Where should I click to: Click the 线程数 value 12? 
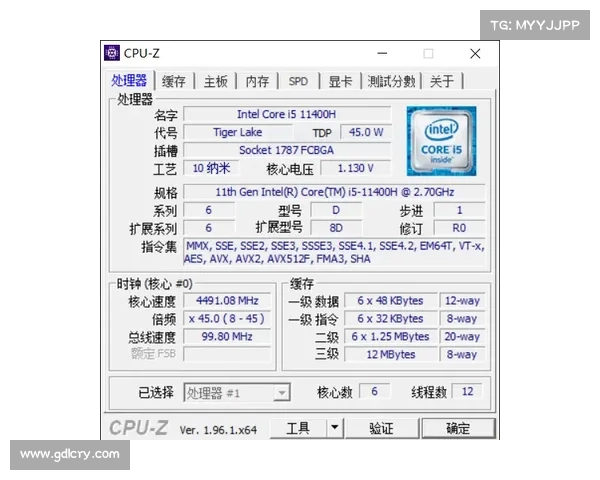[467, 391]
